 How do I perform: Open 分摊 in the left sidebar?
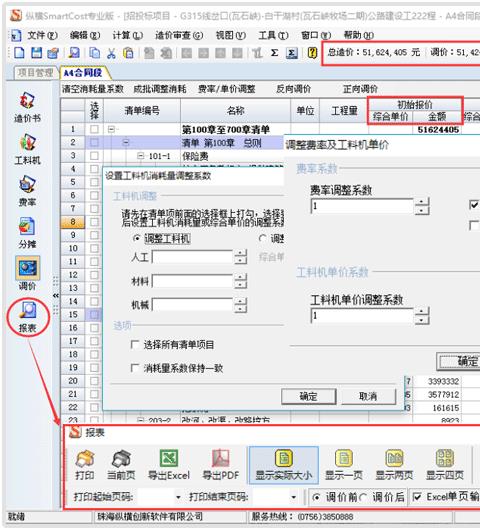[27, 233]
